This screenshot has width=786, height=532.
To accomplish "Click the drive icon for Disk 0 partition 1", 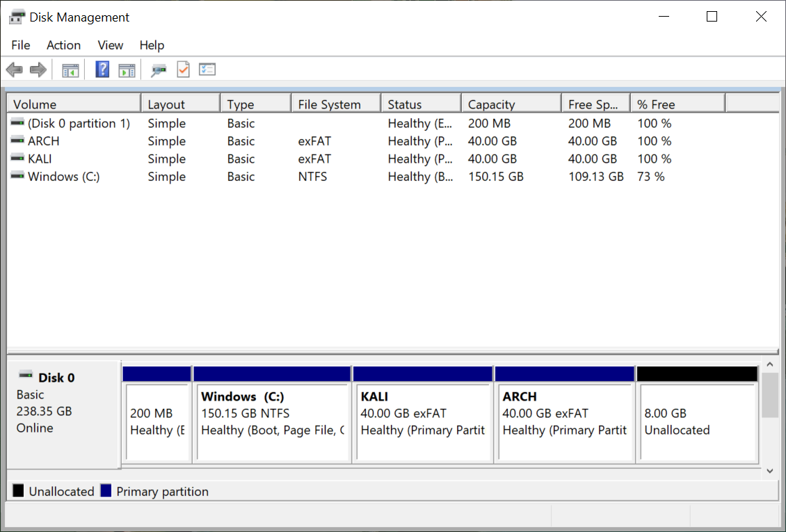I will tap(17, 122).
